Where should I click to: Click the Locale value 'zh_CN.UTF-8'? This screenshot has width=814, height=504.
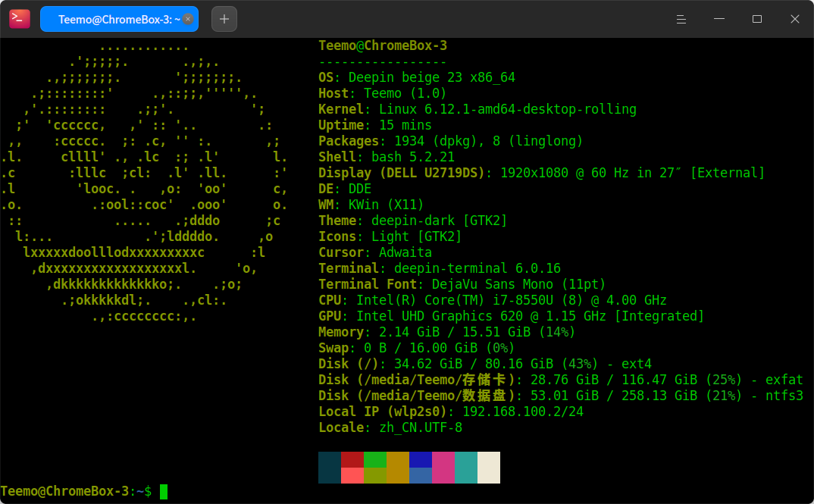421,427
